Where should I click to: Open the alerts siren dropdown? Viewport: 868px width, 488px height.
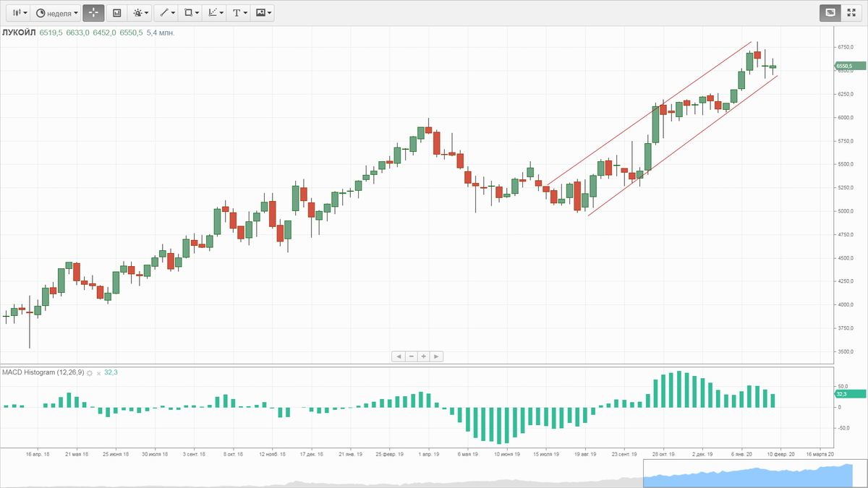click(x=141, y=12)
